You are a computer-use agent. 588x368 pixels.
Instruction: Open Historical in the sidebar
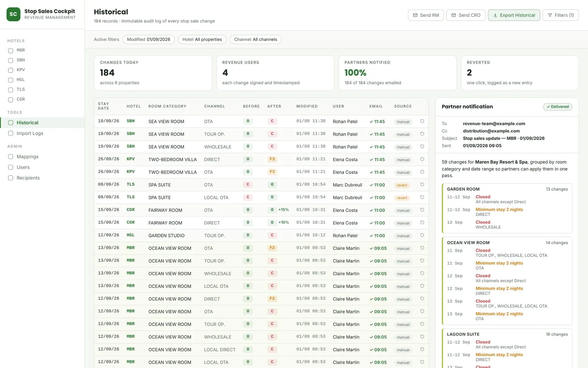pos(42,123)
